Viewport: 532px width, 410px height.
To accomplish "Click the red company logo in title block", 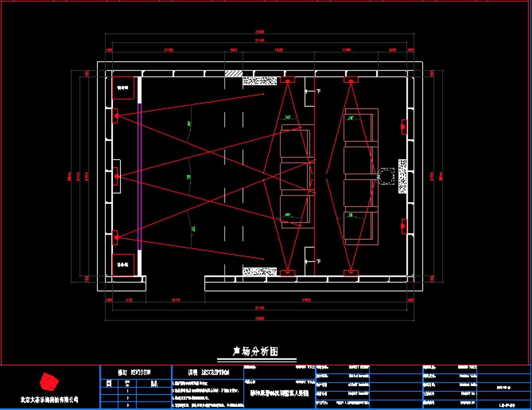I will coord(49,382).
